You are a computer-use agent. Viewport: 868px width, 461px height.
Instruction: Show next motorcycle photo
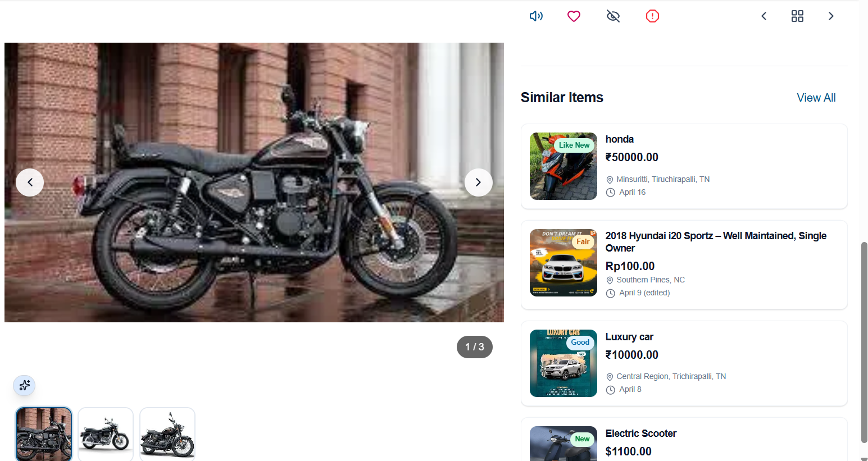(479, 182)
